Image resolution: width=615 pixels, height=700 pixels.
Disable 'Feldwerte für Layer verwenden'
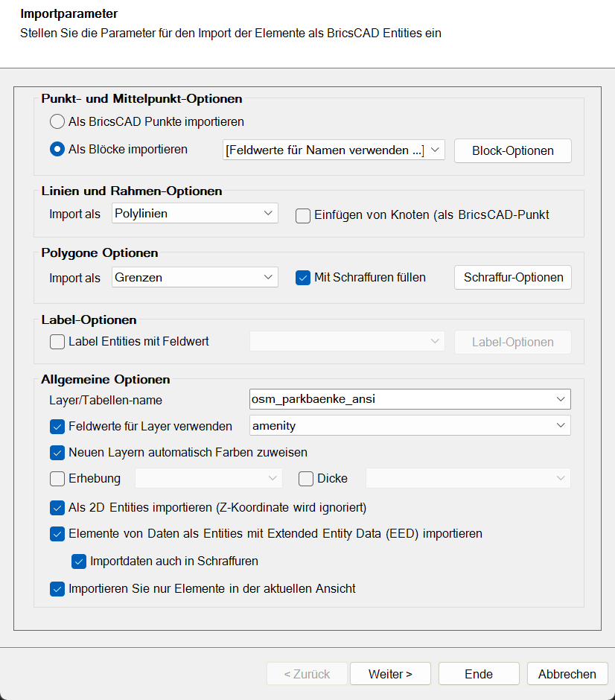pos(57,427)
